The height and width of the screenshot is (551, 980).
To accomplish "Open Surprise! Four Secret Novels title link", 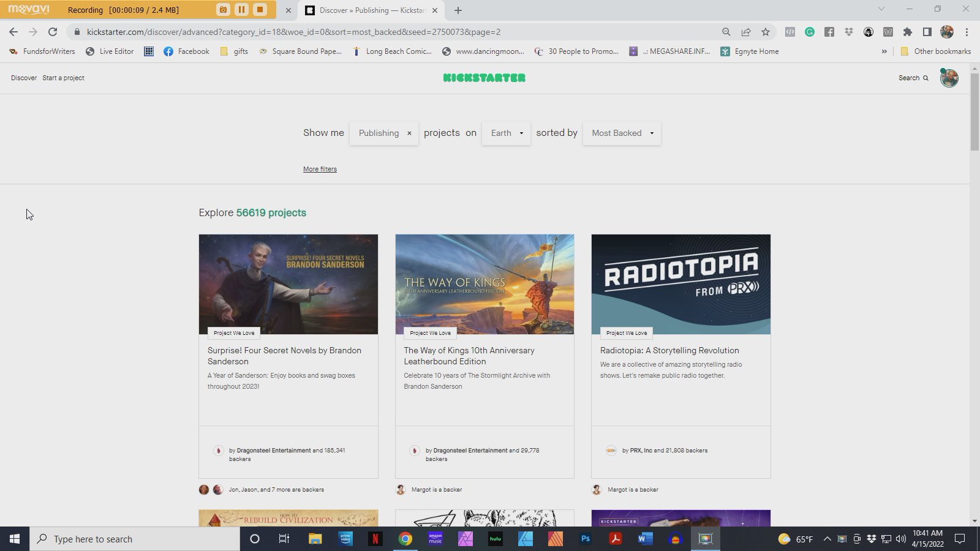I will point(284,356).
